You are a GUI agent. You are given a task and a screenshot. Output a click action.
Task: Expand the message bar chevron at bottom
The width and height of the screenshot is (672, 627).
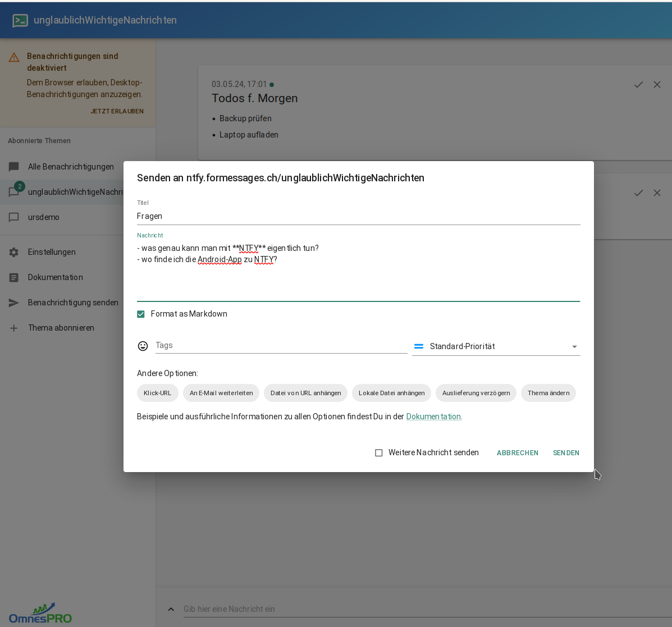click(171, 610)
